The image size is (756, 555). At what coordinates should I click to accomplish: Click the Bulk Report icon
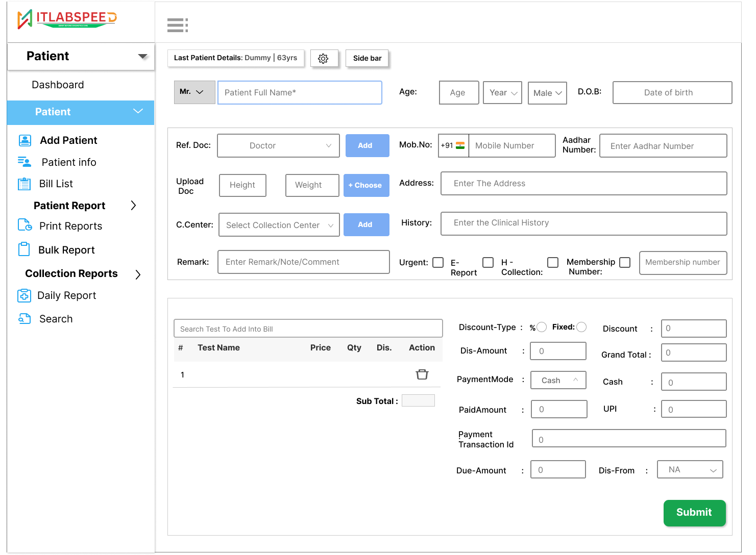[x=24, y=249]
